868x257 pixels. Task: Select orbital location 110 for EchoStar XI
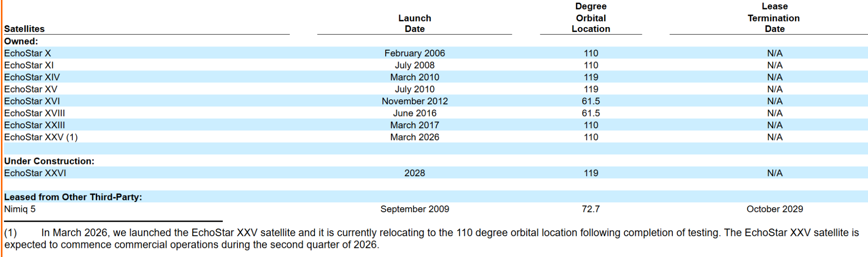click(591, 65)
